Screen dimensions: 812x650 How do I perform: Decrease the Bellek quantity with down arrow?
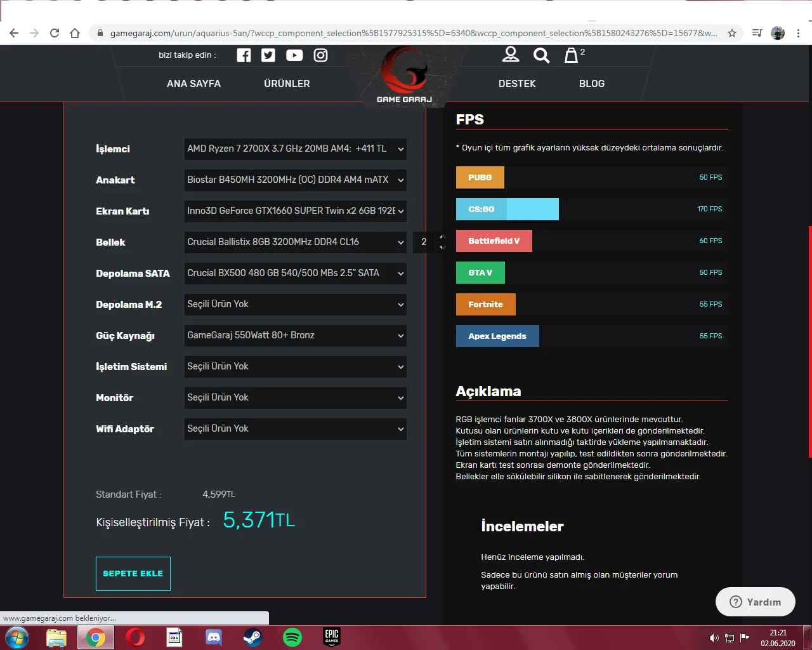pyautogui.click(x=442, y=247)
